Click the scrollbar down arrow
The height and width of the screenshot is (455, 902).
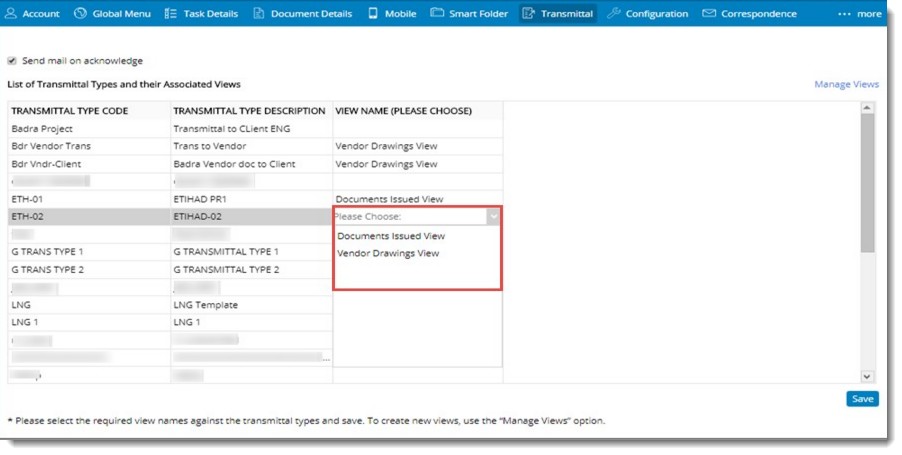(867, 375)
